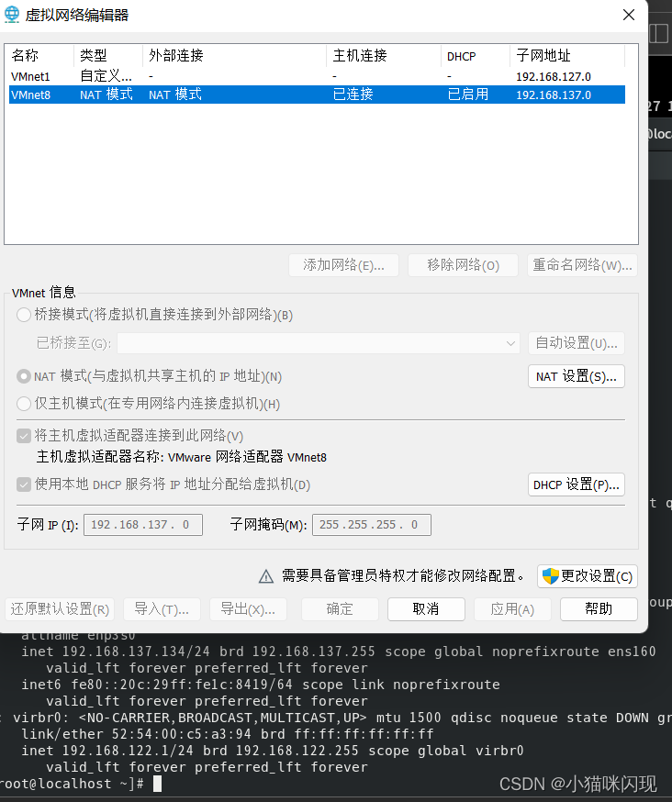This screenshot has width=672, height=802.
Task: Select the NAT 模式 radio button
Action: tap(24, 376)
